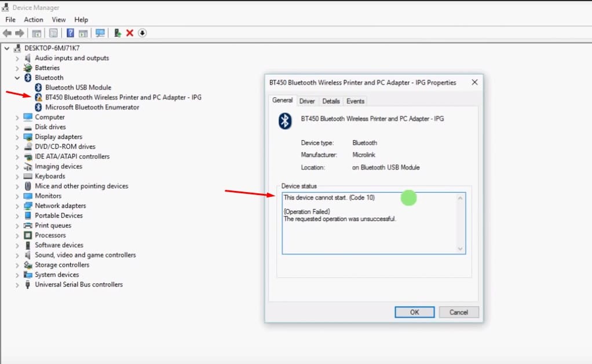This screenshot has height=364, width=592.
Task: Close the BT450 Properties dialog
Action: 474,82
